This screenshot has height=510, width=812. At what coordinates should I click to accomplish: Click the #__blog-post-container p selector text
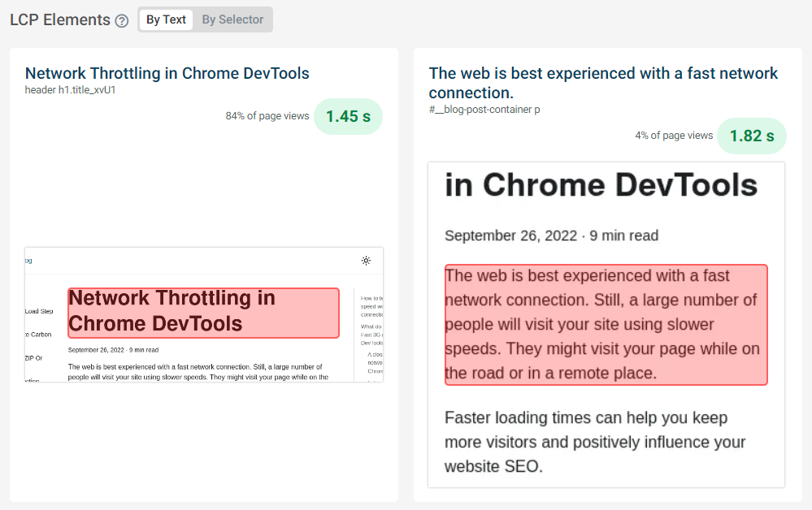(484, 110)
